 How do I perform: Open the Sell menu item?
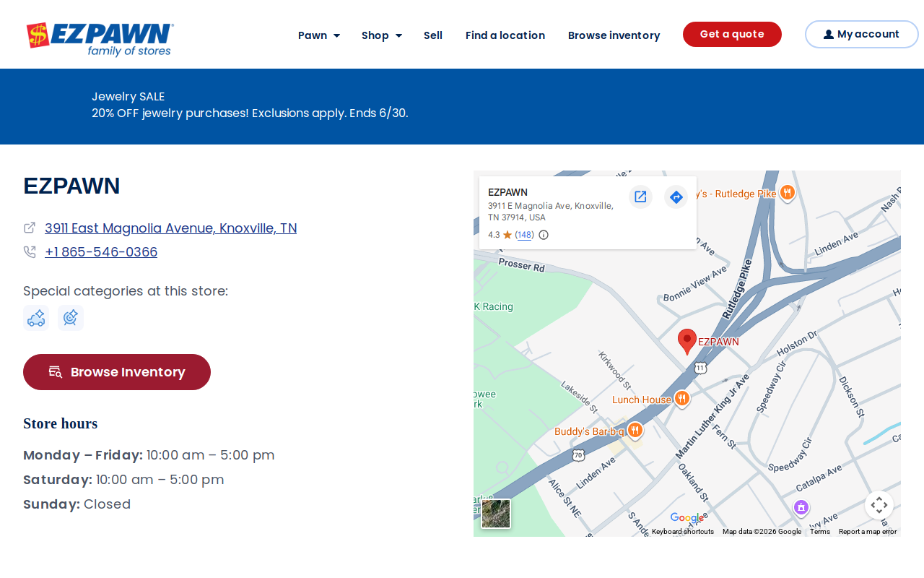433,35
